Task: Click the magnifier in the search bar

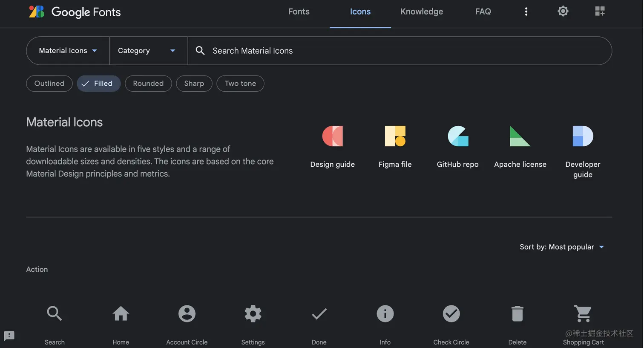Action: (x=200, y=51)
